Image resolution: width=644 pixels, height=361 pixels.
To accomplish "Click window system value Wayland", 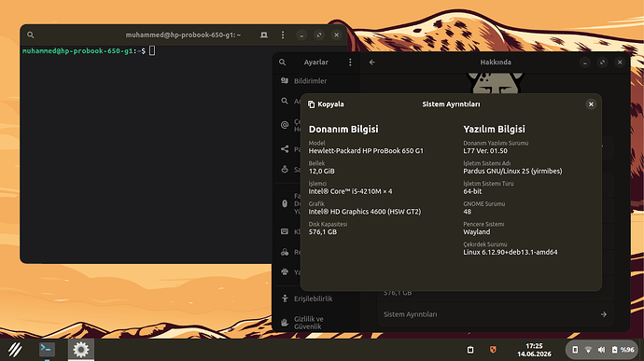I will click(476, 232).
